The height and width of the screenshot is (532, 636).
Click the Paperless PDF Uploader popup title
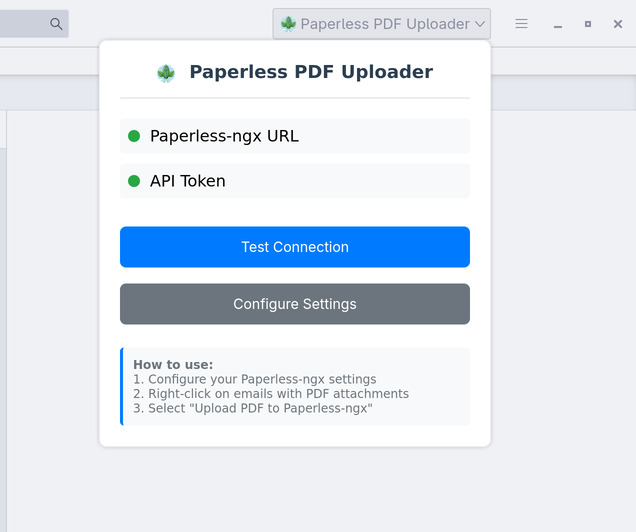[x=311, y=72]
